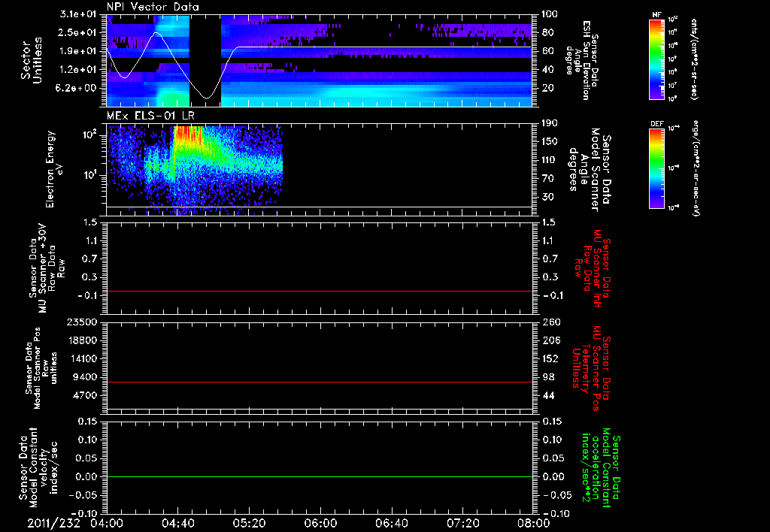Click the 'Model Scanner Pos Raw' axis label

41,368
